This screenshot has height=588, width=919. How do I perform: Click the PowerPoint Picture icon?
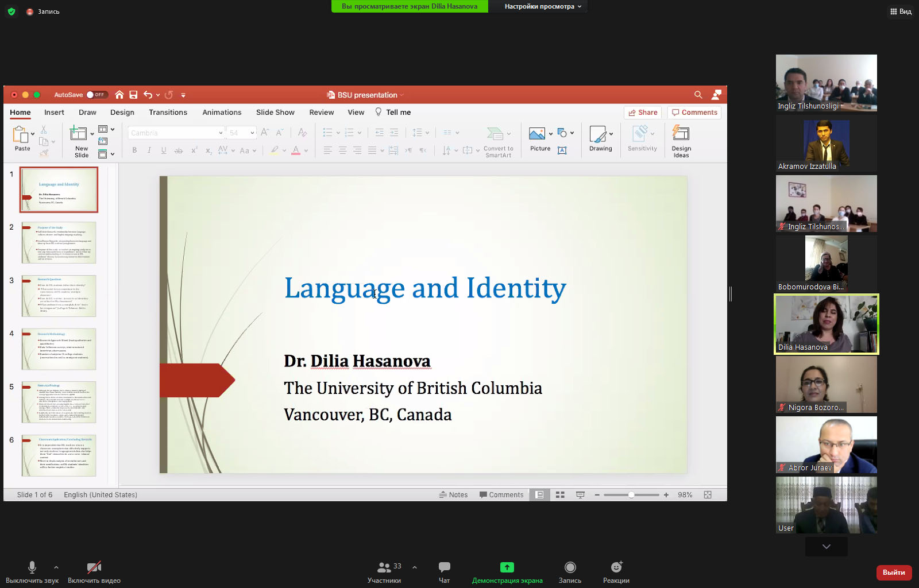click(x=537, y=134)
